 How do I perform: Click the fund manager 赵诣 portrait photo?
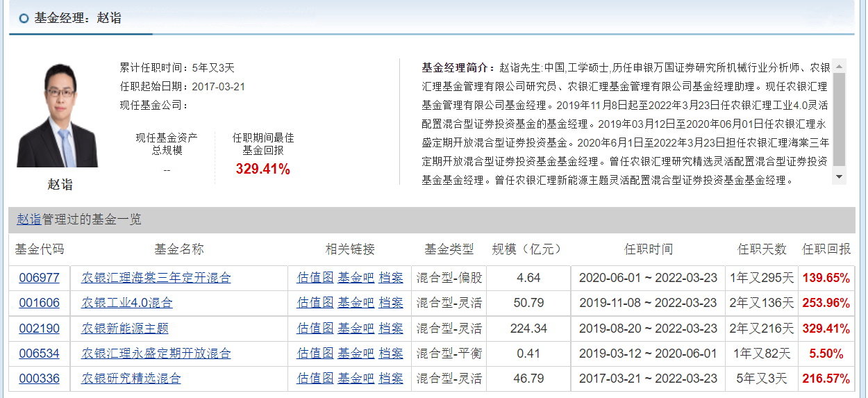coord(58,115)
